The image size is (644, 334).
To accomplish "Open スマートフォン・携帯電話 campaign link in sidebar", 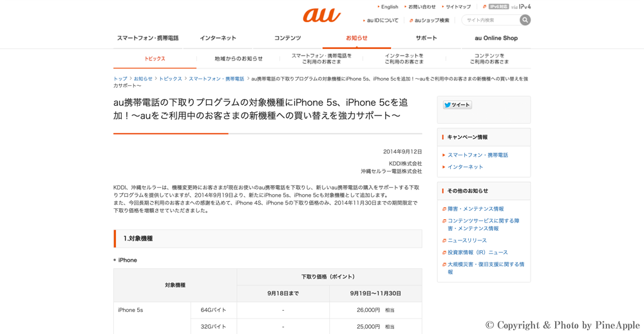I will click(477, 155).
